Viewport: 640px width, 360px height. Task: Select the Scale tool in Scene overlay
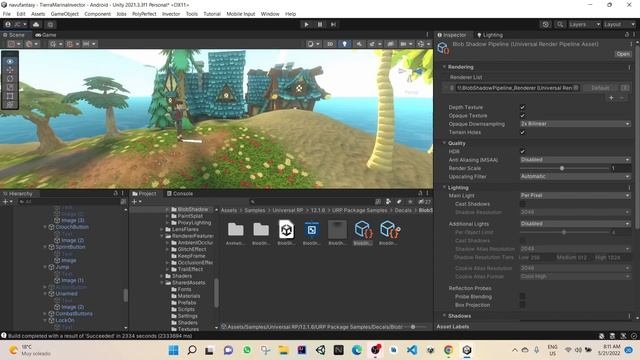click(10, 87)
